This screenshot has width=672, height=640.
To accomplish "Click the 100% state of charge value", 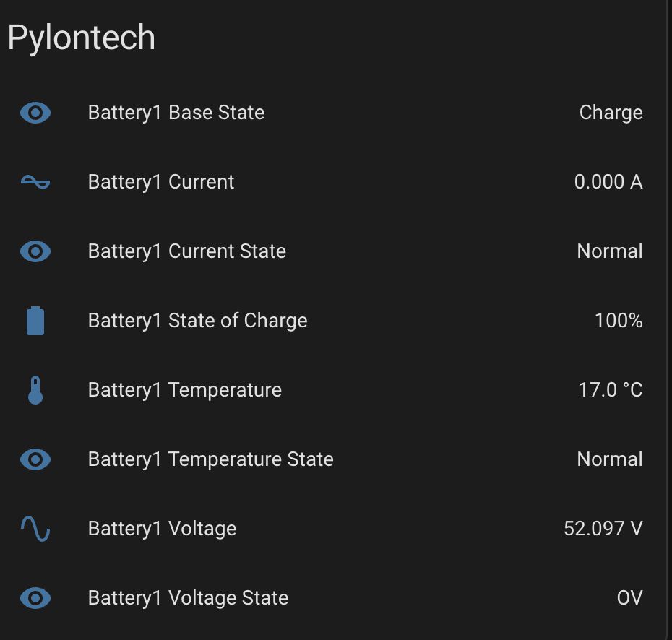I will coord(618,321).
